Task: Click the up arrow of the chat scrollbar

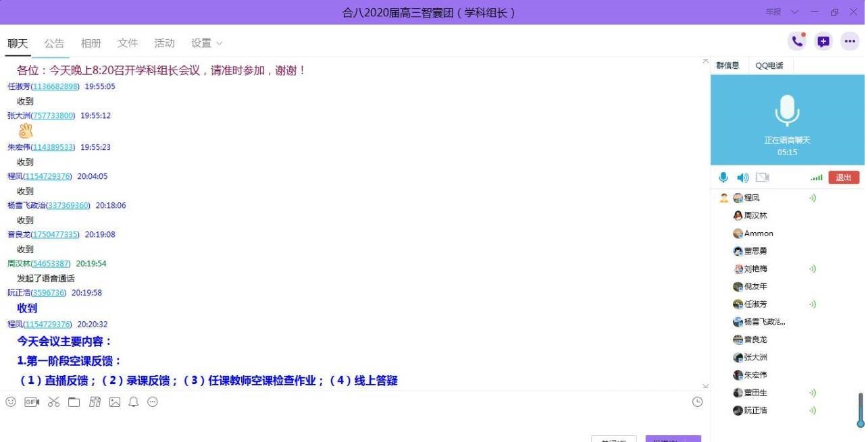Action: (706, 61)
